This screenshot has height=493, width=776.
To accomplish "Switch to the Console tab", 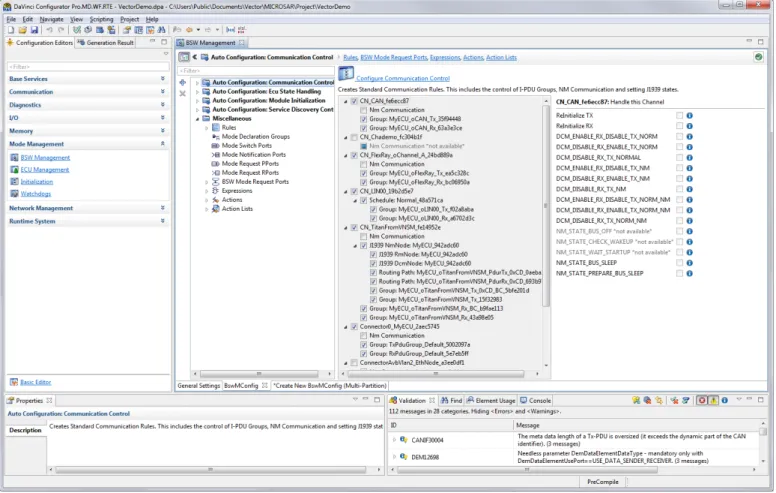I will point(535,400).
